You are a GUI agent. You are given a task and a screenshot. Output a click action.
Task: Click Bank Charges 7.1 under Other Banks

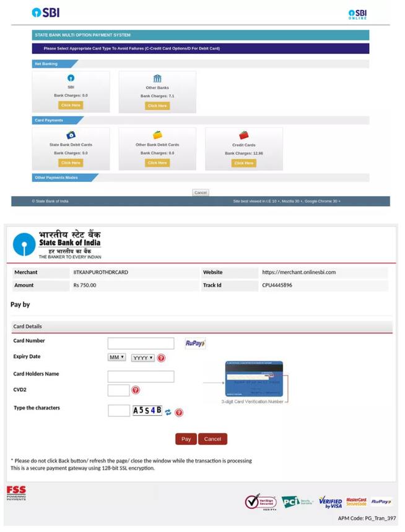[x=157, y=96]
